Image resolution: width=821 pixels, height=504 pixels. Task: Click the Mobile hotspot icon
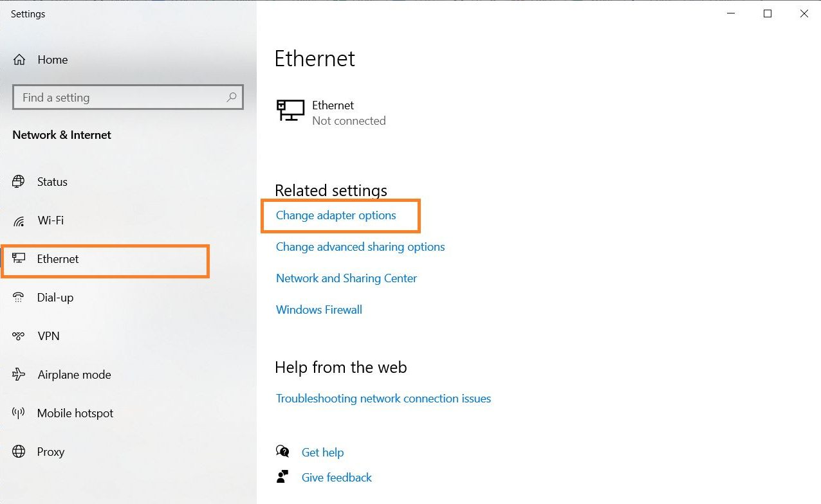(19, 413)
